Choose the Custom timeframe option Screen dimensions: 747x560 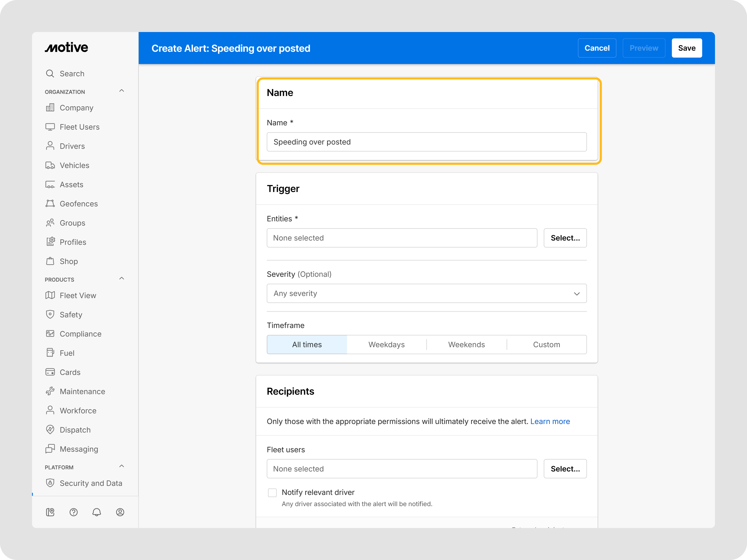click(x=546, y=344)
